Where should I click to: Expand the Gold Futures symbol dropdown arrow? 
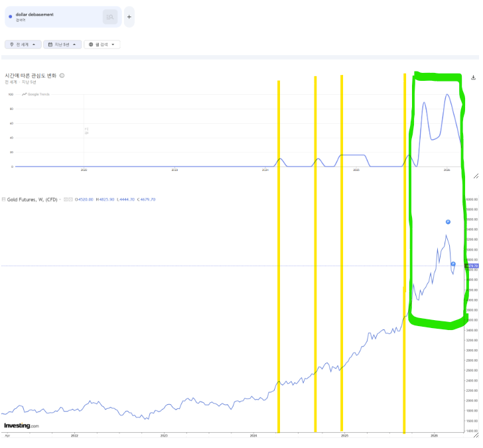tap(61, 199)
